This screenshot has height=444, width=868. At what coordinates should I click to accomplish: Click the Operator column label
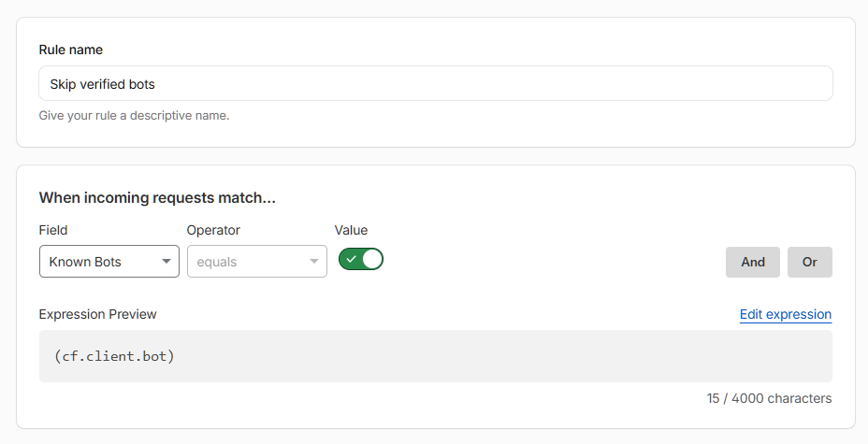(x=213, y=230)
